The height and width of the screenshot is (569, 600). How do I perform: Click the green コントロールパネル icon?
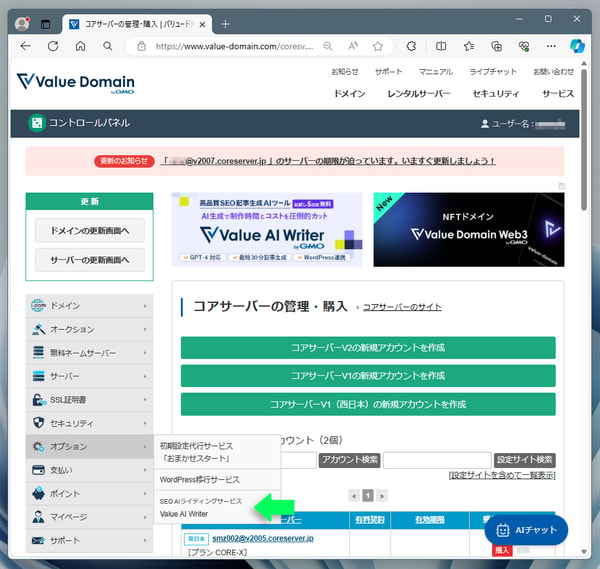click(37, 123)
